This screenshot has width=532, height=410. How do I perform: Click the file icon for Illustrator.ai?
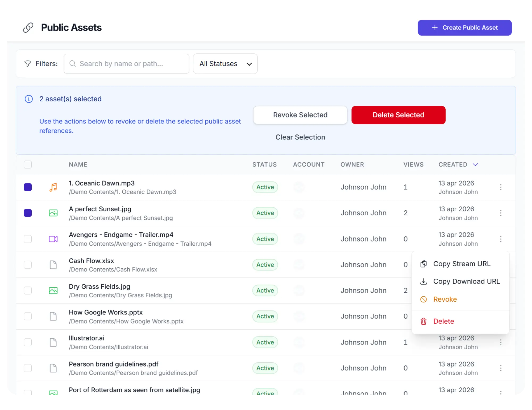pos(53,342)
